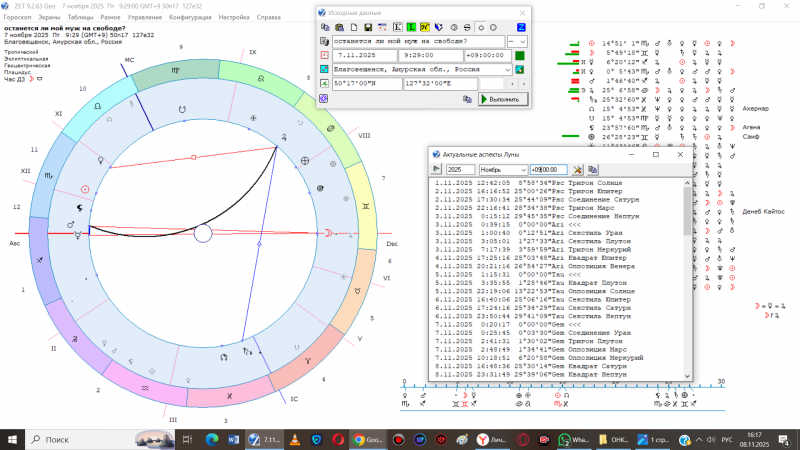Click the play arrow in the Moon aspects window
800x450 pixels.
437,170
